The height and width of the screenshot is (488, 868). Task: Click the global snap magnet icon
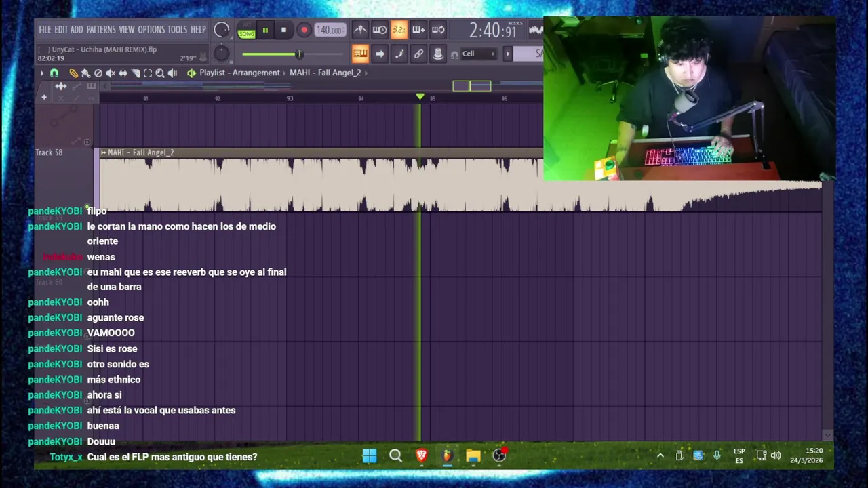(454, 54)
